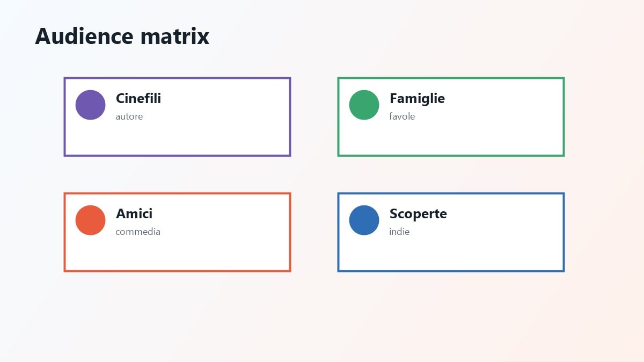Click the 'autore' subtitle text
Viewport: 644px width, 362px height.
pos(129,116)
